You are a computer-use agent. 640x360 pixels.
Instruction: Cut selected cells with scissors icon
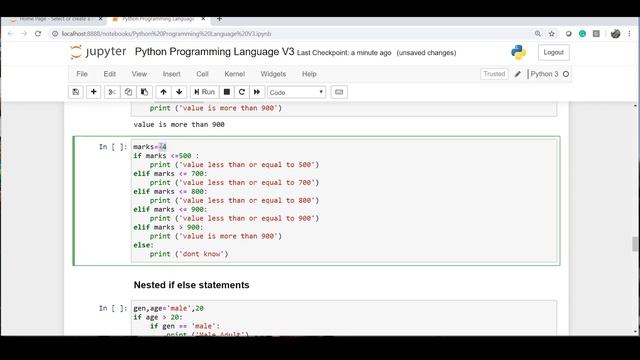[x=112, y=92]
